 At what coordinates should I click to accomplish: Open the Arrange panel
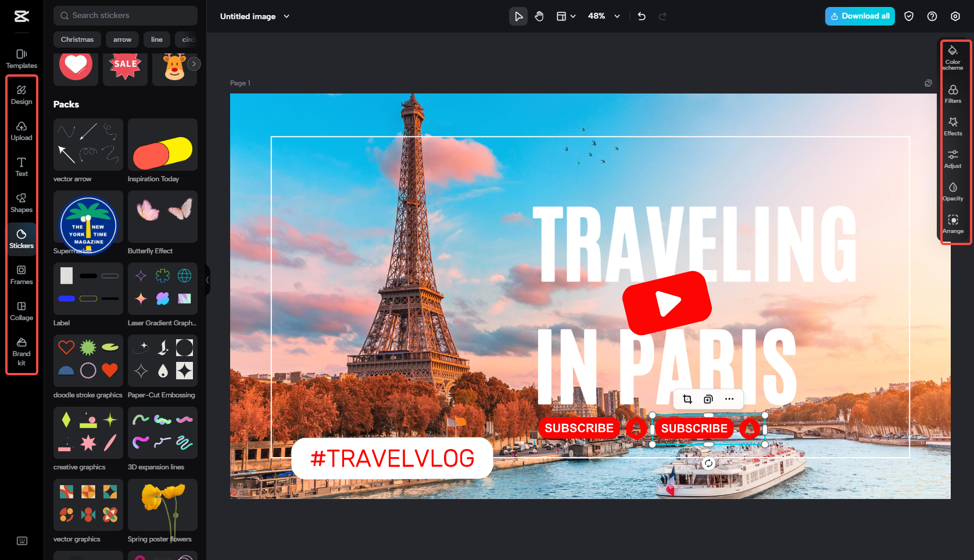coord(953,223)
